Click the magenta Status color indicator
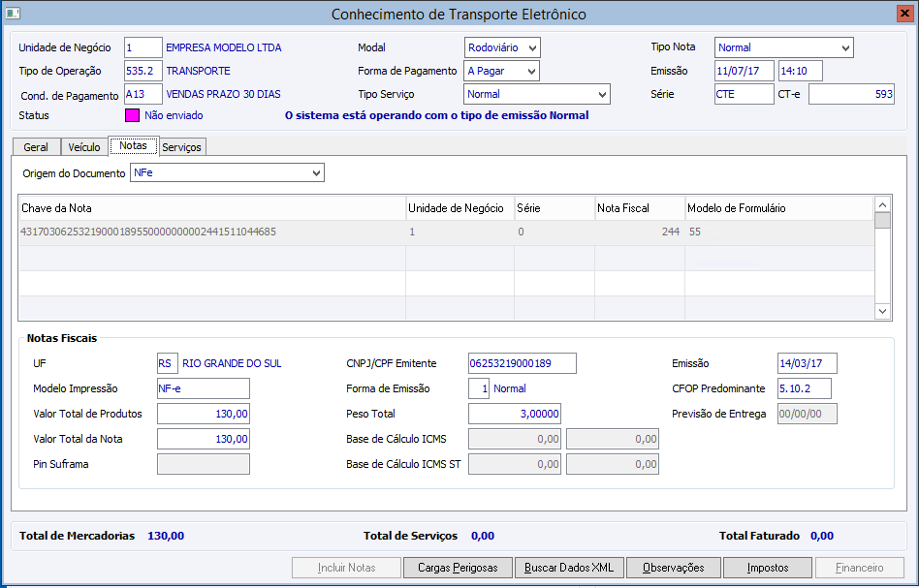Viewport: 919px width, 588px height. [133, 115]
